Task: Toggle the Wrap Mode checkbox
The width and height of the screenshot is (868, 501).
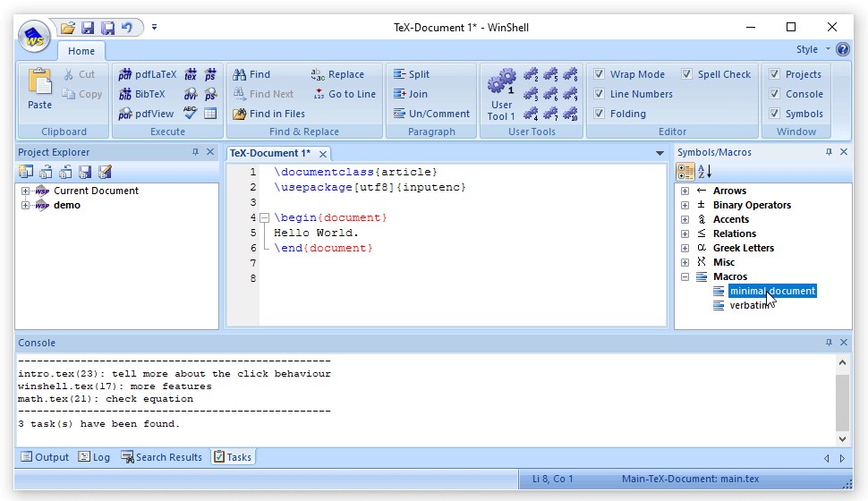Action: tap(600, 74)
